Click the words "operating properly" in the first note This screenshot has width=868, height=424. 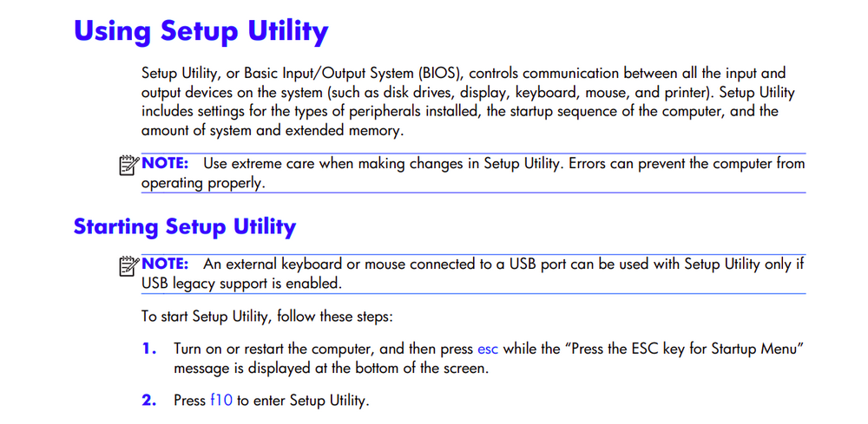pos(203,183)
